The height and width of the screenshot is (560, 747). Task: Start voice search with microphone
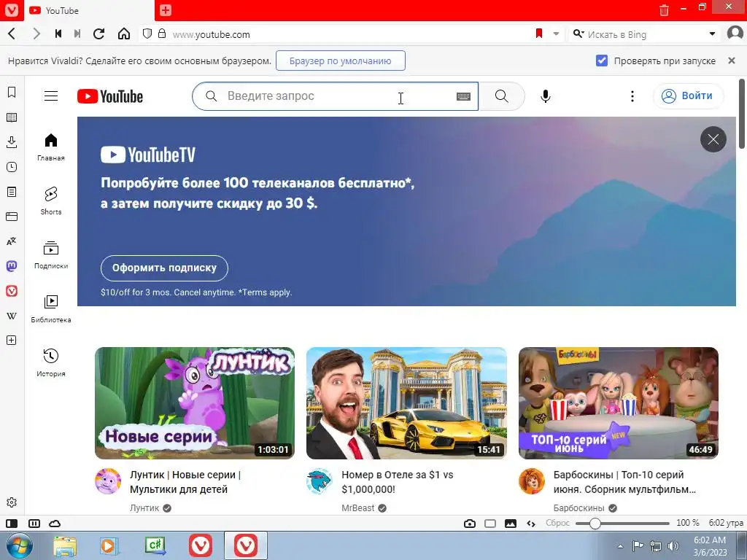point(546,96)
